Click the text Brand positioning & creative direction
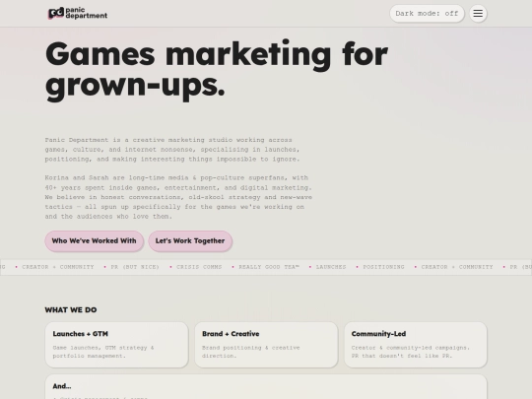Viewport: 532px width, 399px height. point(251,352)
